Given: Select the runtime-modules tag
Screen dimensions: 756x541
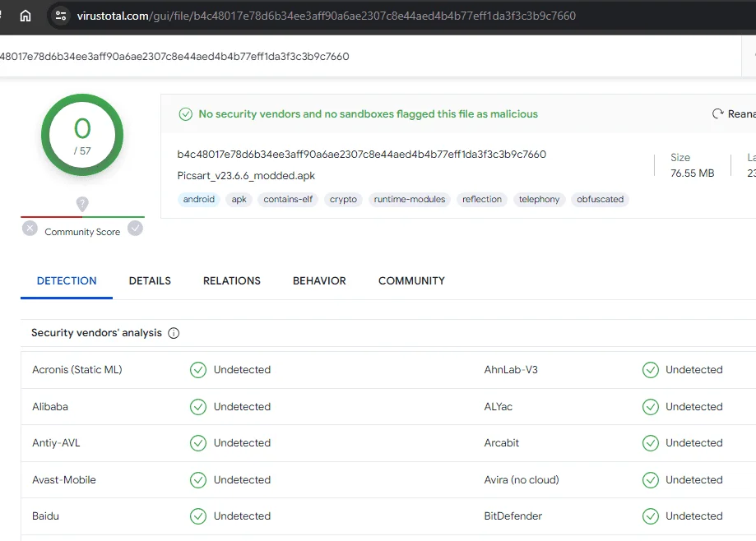Looking at the screenshot, I should (x=410, y=200).
